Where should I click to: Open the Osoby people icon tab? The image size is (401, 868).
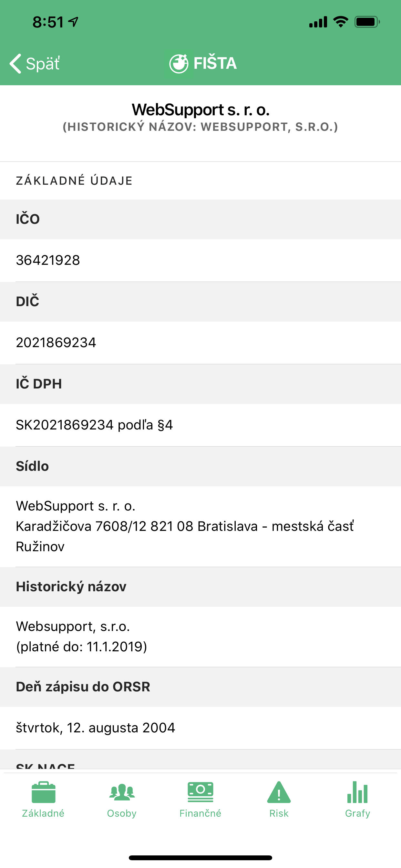pyautogui.click(x=122, y=792)
